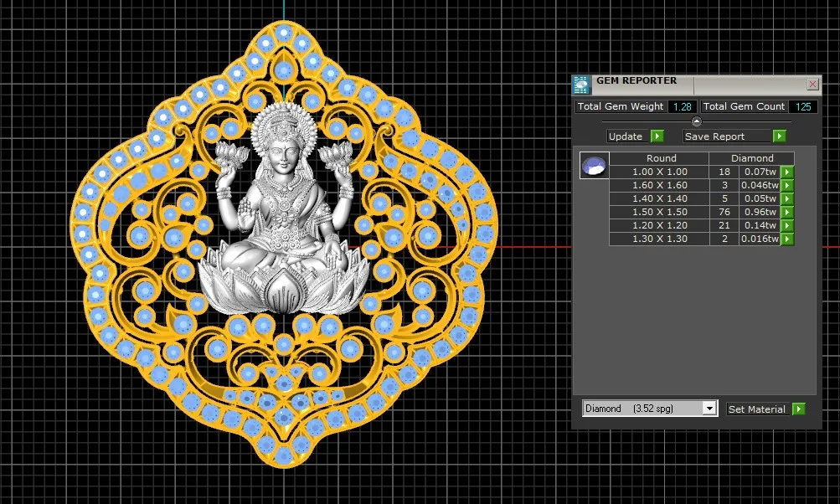840x504 pixels.
Task: Open the Diamond material dropdown
Action: point(709,409)
